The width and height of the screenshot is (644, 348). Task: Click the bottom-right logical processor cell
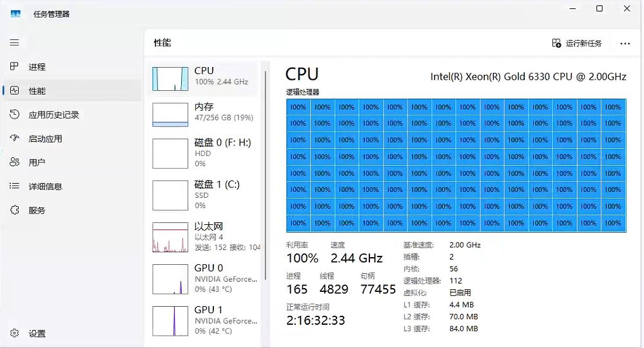(613, 223)
